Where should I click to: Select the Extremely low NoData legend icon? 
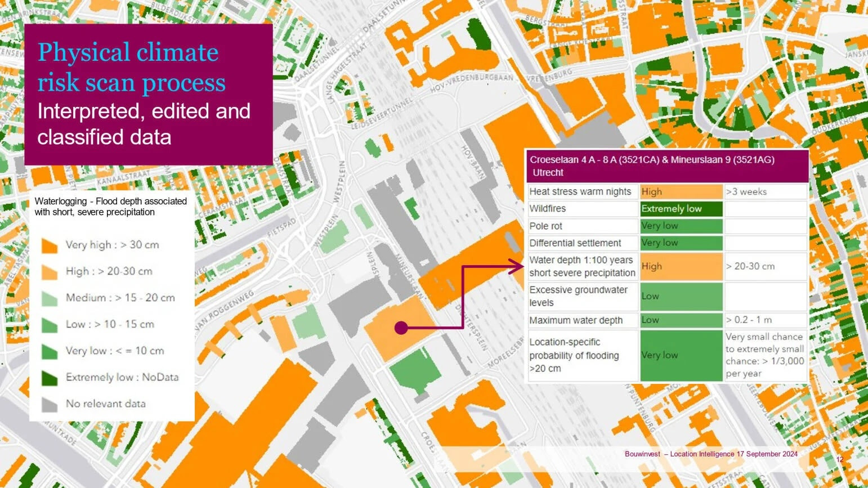point(50,378)
